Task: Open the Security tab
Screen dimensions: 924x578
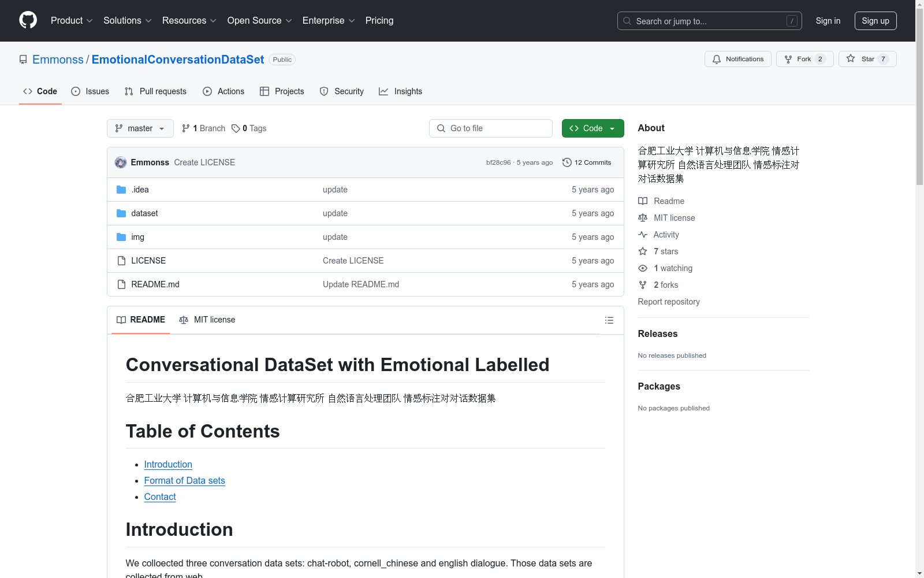Action: point(342,91)
